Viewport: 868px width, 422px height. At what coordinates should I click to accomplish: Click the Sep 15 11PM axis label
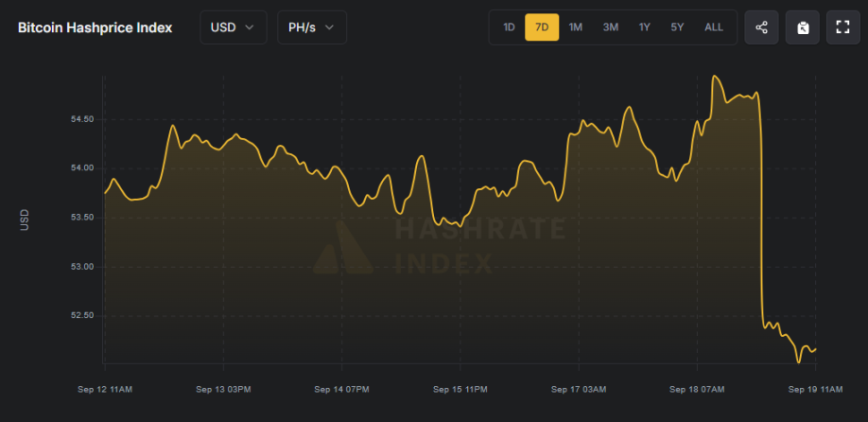(x=460, y=389)
